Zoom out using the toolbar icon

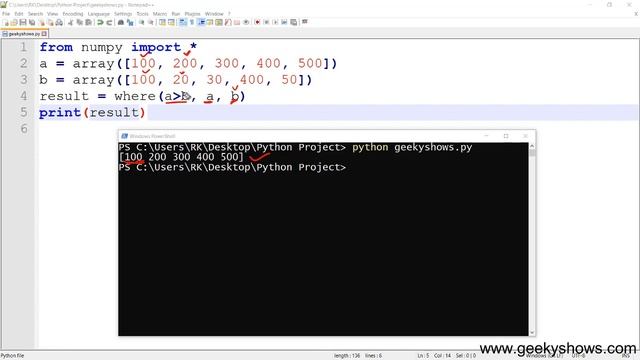[151, 22]
